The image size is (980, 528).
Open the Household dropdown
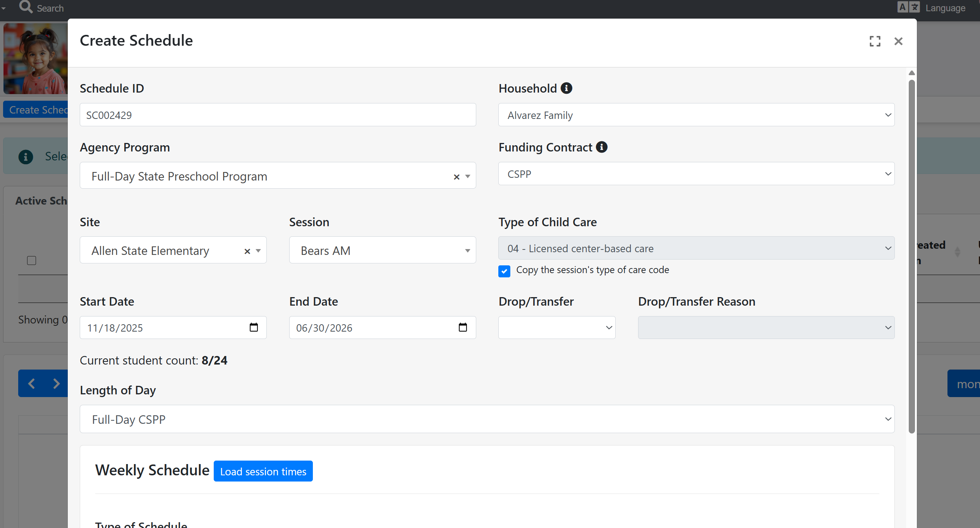(696, 115)
